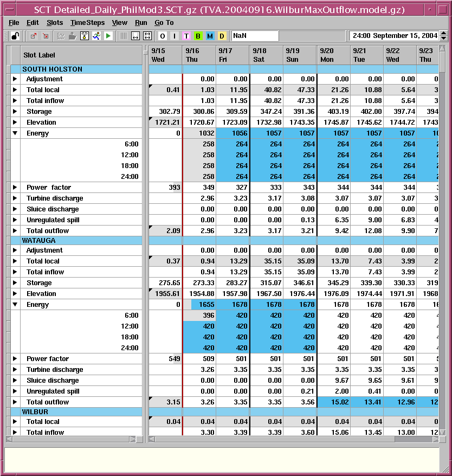Toggle the yellow D flag button
The width and height of the screenshot is (452, 476).
pyautogui.click(x=222, y=36)
